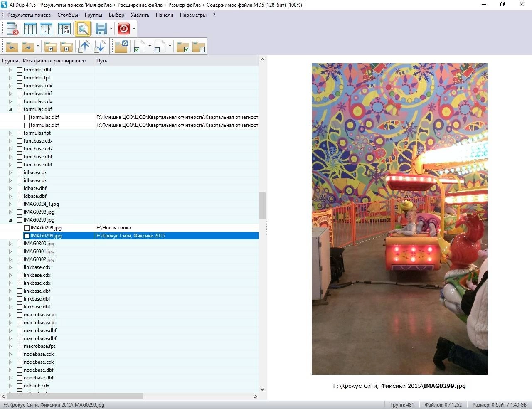Viewport: 532px width, 409px height.
Task: Click the blue up-arrow file icon
Action: click(84, 46)
